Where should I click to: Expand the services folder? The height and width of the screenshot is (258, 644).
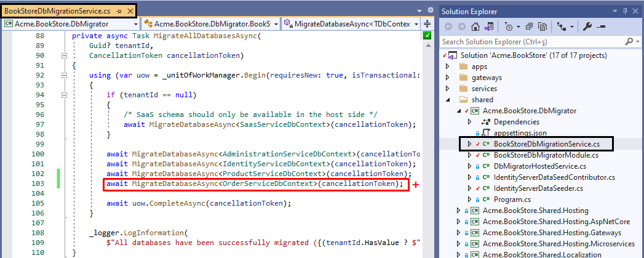pyautogui.click(x=447, y=89)
